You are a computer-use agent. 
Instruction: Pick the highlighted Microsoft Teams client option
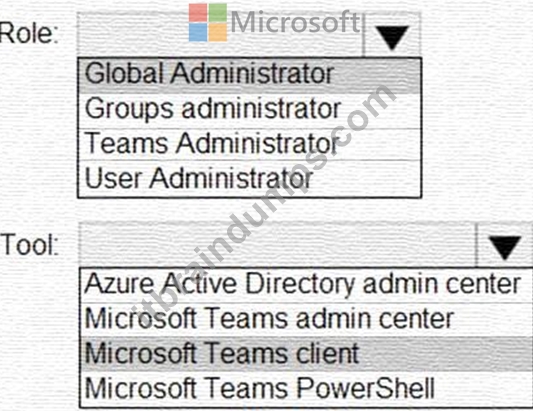click(307, 354)
